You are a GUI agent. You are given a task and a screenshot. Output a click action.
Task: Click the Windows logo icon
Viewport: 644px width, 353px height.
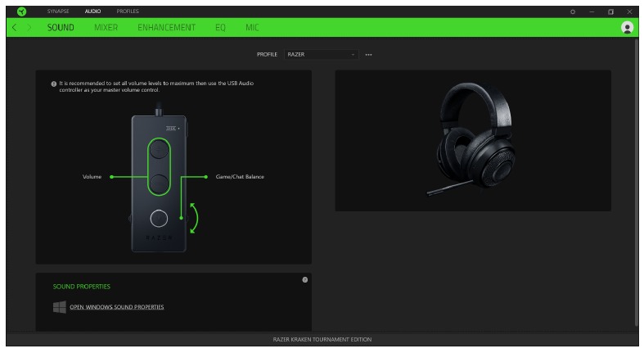pyautogui.click(x=60, y=307)
